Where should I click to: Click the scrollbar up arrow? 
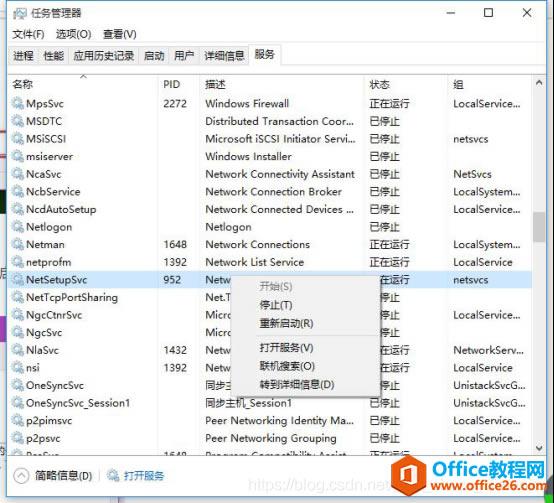[539, 83]
